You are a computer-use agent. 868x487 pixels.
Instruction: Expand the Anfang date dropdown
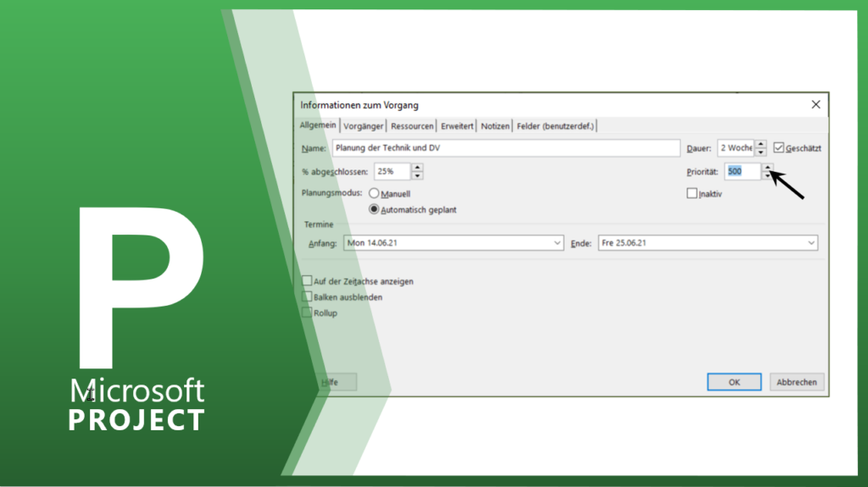(557, 243)
